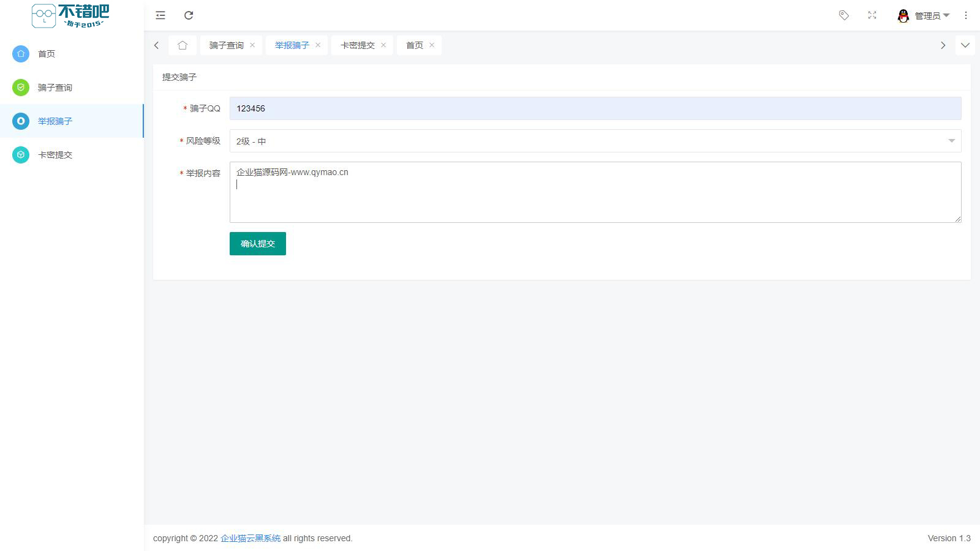The height and width of the screenshot is (551, 980).
Task: Expand the 管理员 user dropdown
Action: (x=924, y=16)
